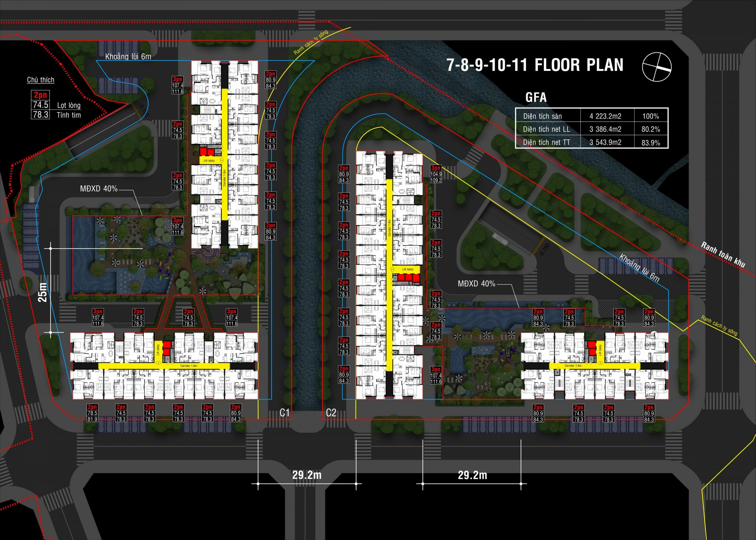
Task: Click the GFA heading above the table
Action: (536, 97)
